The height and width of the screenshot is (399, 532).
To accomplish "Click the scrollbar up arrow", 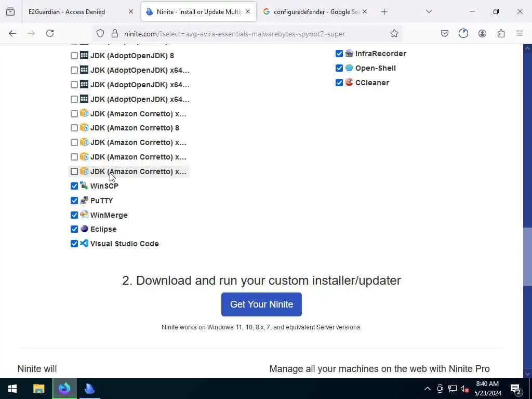I will (527, 48).
